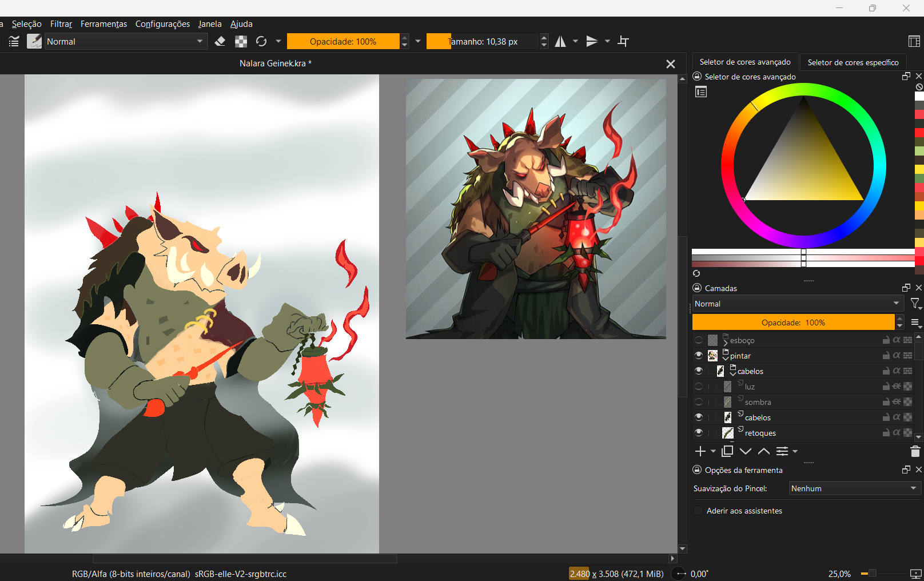Show the luz layer
This screenshot has height=581, width=924.
point(699,387)
